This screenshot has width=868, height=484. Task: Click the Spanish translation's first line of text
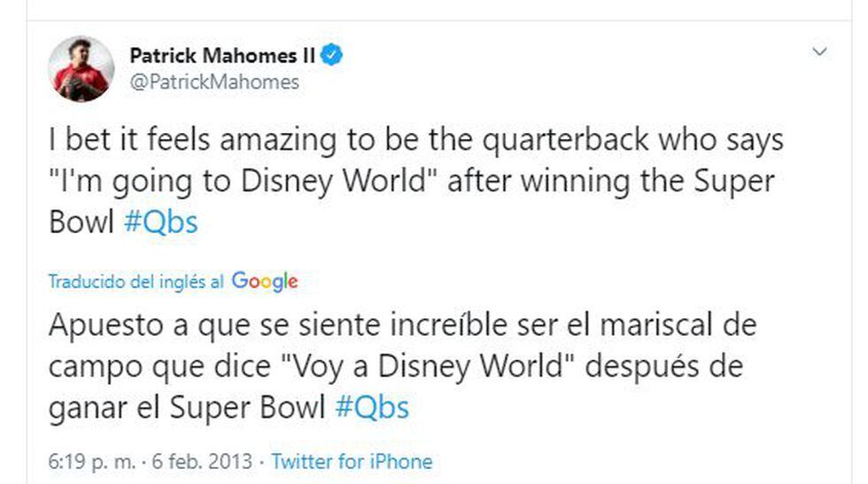tap(403, 325)
